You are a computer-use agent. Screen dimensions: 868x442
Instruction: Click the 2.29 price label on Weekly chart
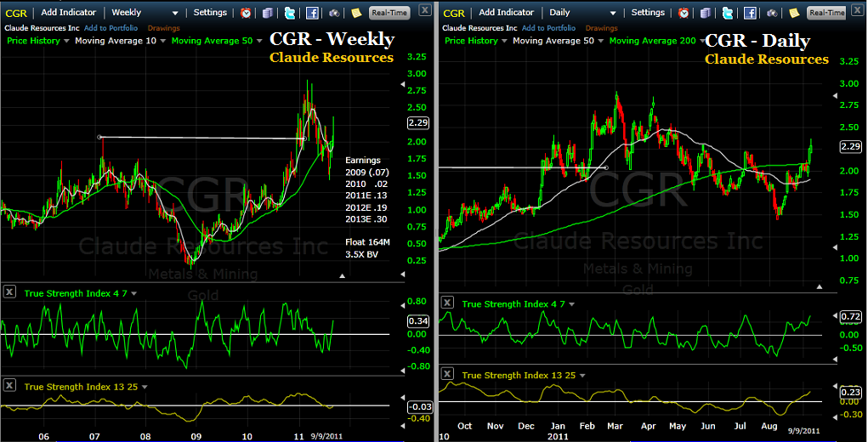tap(418, 122)
